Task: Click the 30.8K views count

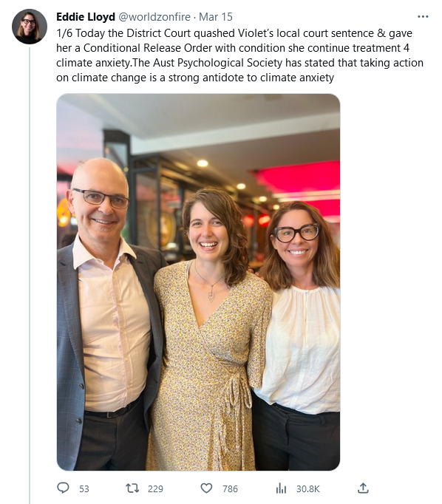Action: point(308,489)
